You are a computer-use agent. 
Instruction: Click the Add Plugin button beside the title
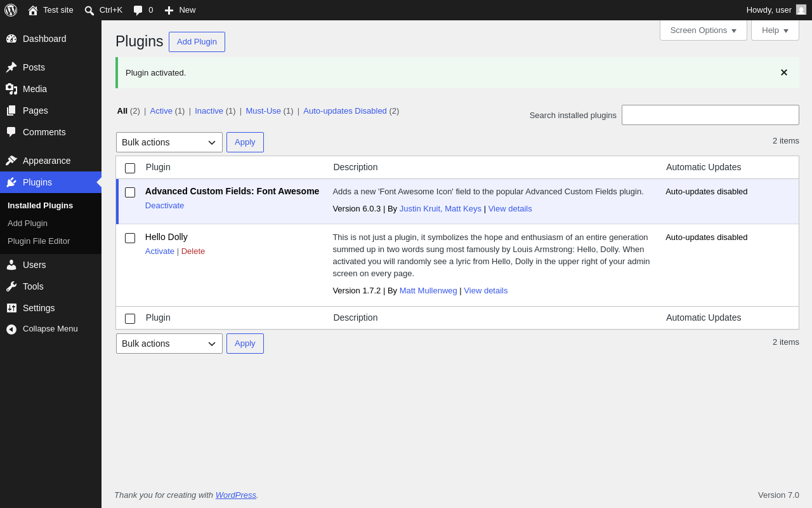pyautogui.click(x=197, y=42)
